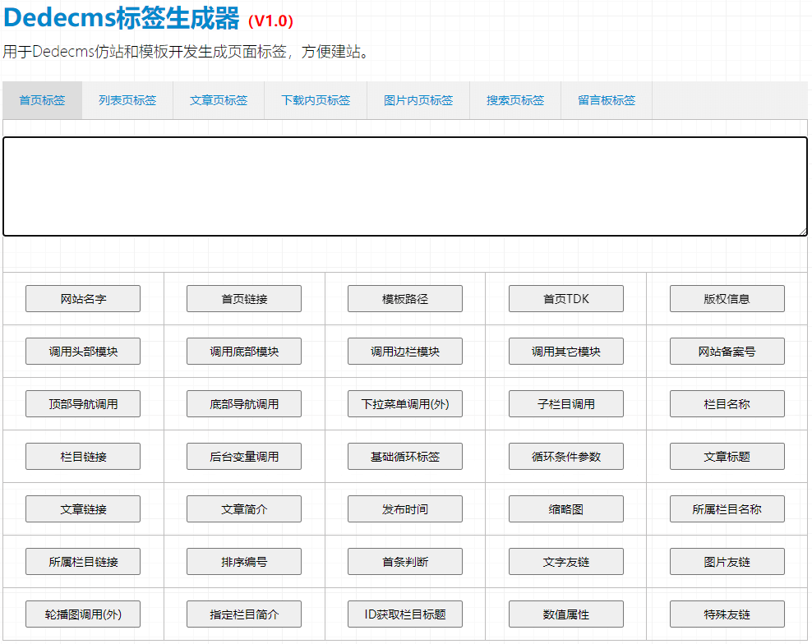Click the 循环条件参数 button
This screenshot has width=812, height=644.
pos(566,457)
